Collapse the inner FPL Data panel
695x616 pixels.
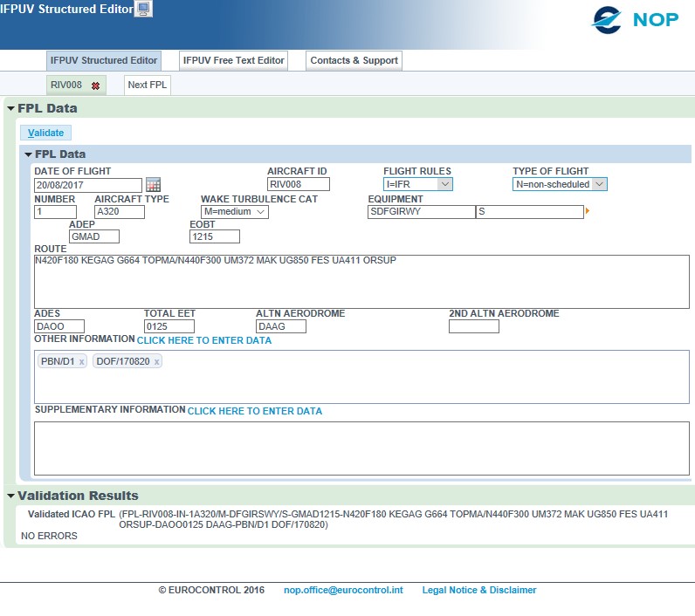coord(28,154)
